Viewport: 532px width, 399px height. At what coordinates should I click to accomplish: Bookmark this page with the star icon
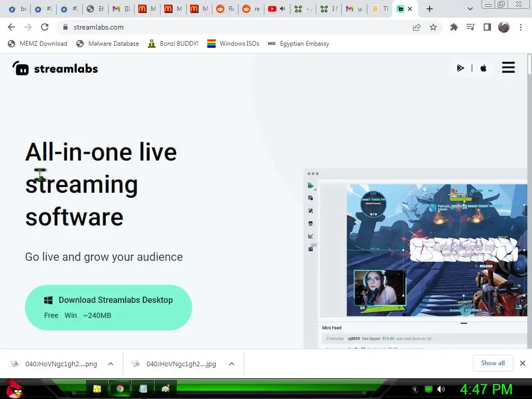[433, 27]
